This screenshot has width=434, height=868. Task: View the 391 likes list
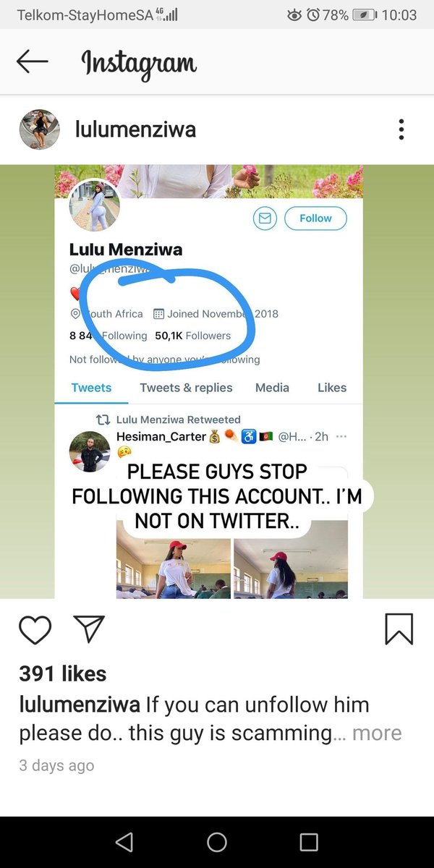[63, 673]
